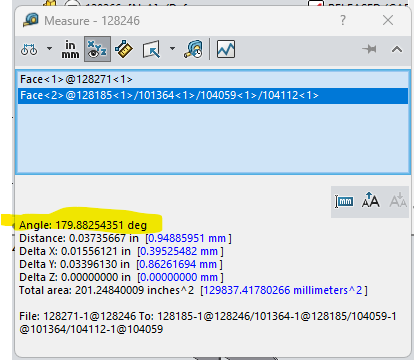Screen dimensions: 414x360
Task: Open Units/Precision in/mm settings
Action: (x=70, y=50)
